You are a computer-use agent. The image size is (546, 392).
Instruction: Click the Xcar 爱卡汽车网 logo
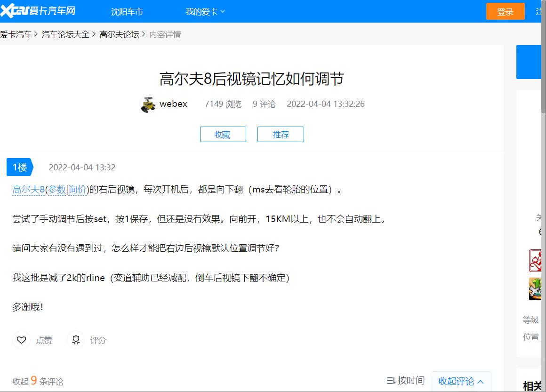click(x=38, y=11)
